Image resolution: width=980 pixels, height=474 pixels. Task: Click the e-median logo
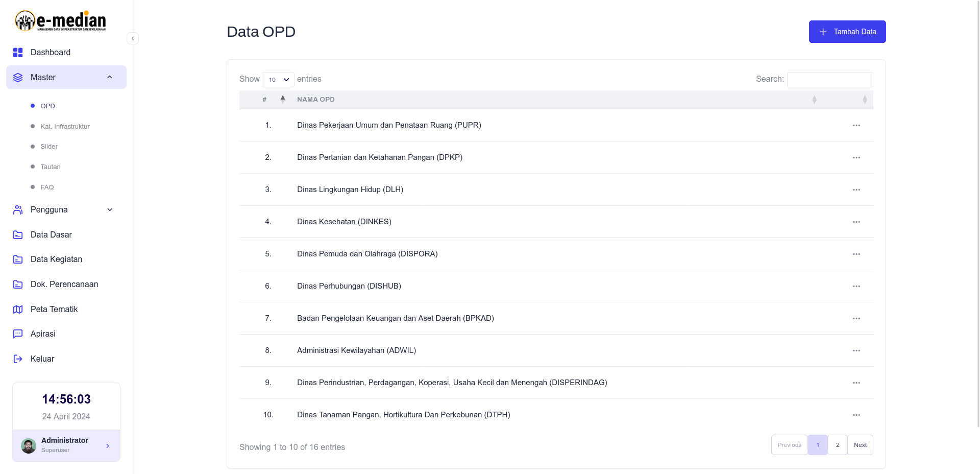click(x=60, y=21)
